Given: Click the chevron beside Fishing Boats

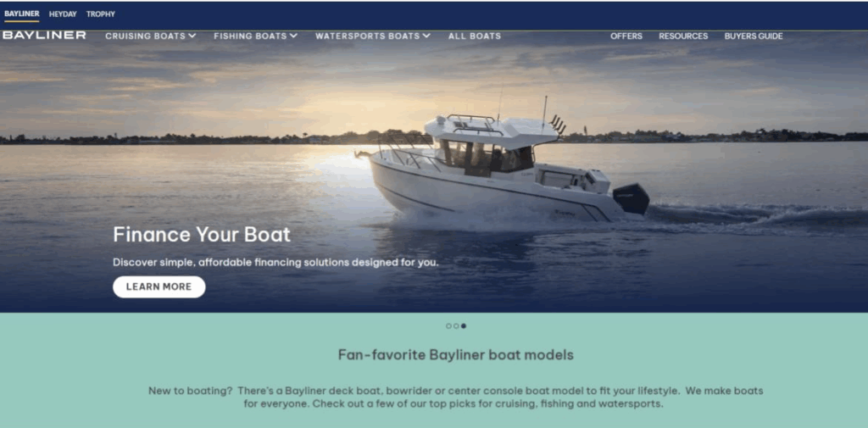Looking at the screenshot, I should pos(293,36).
